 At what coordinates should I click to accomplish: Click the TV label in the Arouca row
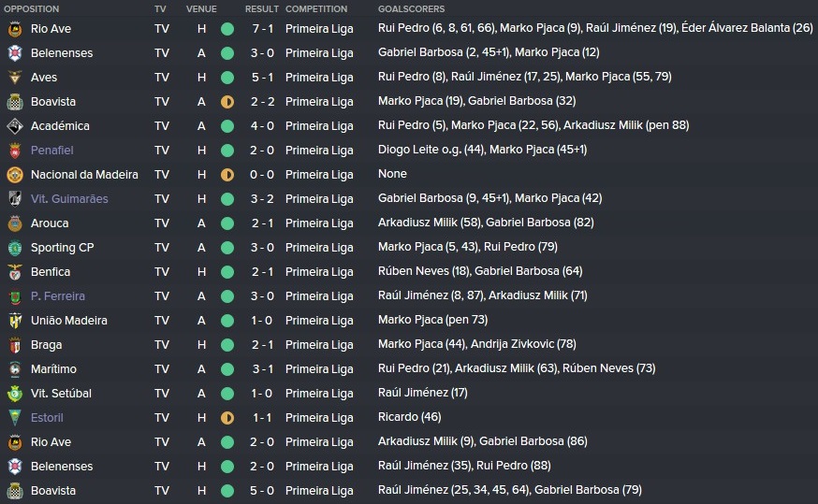162,223
